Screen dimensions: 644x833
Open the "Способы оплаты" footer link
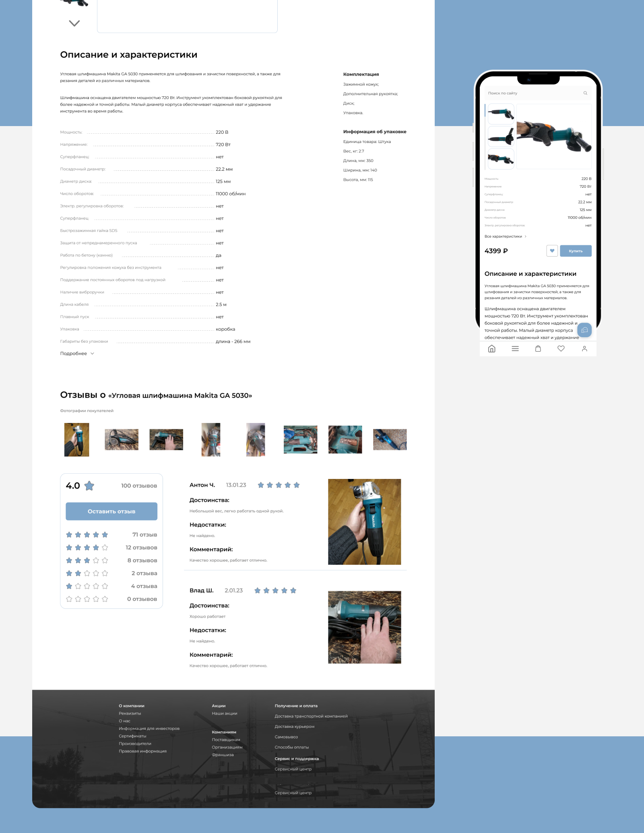(x=292, y=747)
